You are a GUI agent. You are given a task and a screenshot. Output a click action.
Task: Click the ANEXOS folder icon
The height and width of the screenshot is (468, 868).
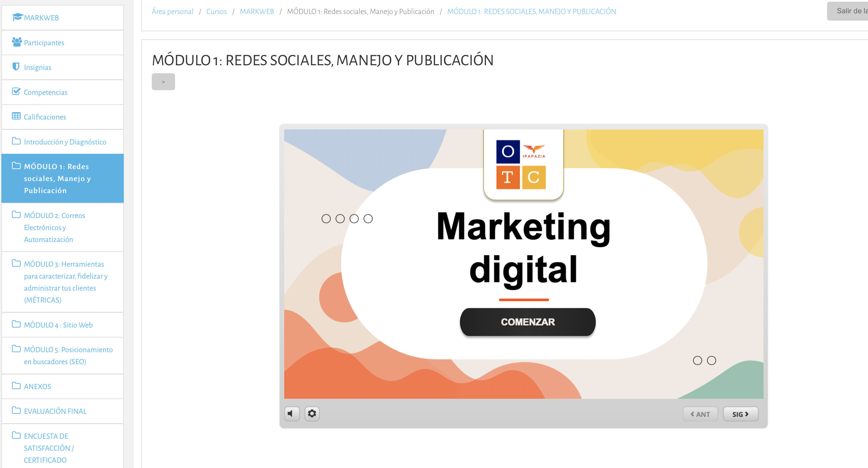[x=16, y=386]
